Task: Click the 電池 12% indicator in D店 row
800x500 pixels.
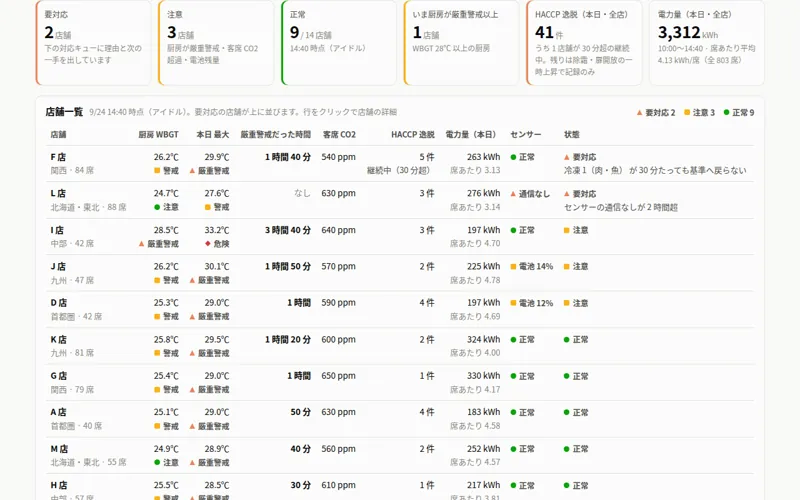Action: click(532, 303)
